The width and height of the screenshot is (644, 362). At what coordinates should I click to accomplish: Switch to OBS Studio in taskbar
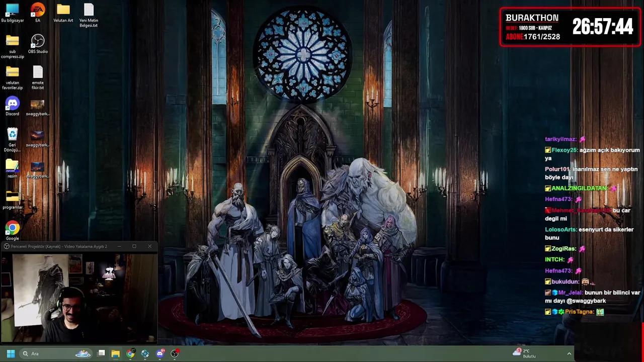pos(175,353)
